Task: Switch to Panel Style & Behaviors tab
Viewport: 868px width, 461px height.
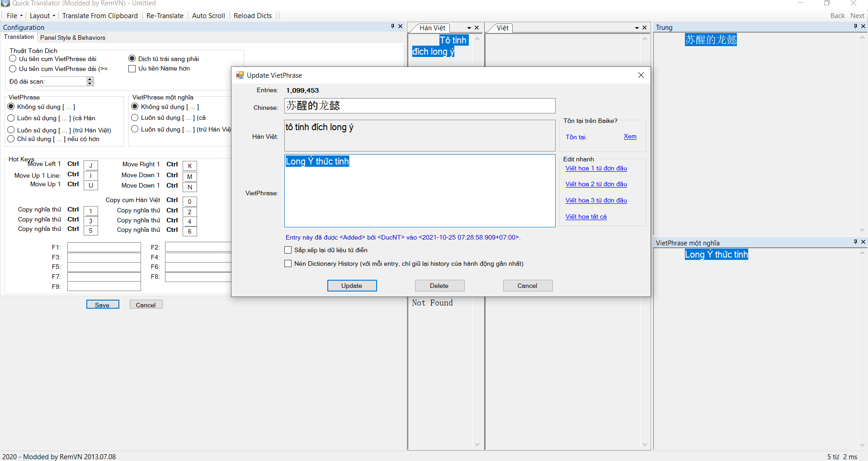Action: tap(72, 38)
